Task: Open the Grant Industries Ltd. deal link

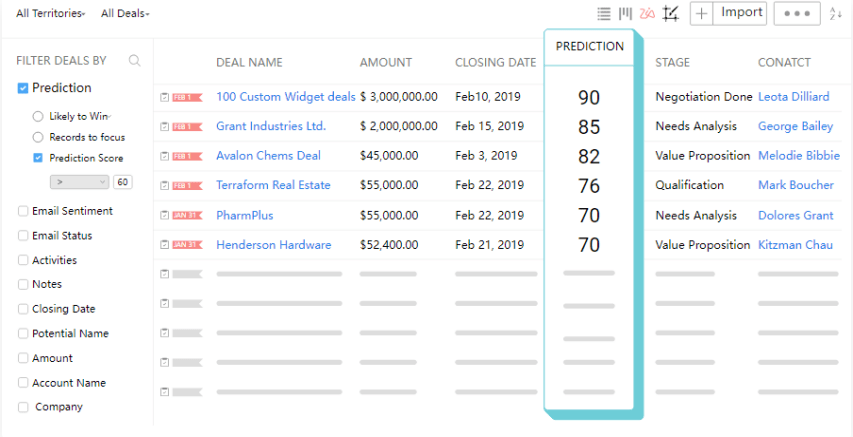Action: 271,126
